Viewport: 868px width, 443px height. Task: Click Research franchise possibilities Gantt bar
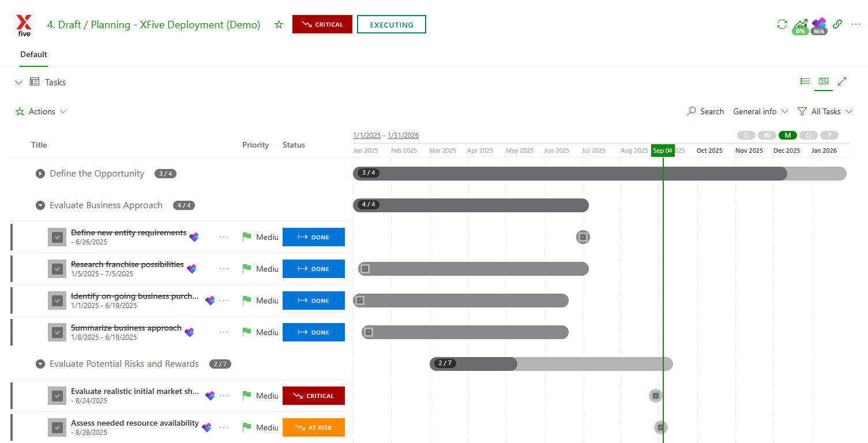tap(474, 269)
